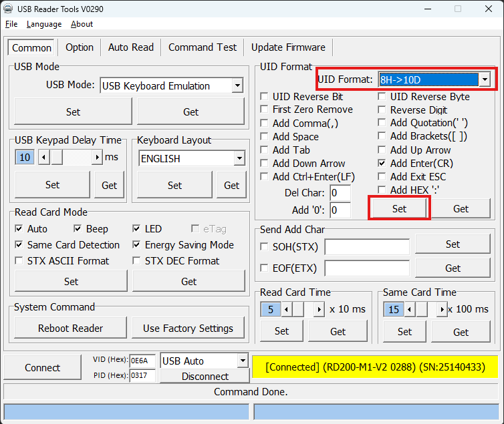Image resolution: width=504 pixels, height=424 pixels.
Task: Switch to the Auto Read tab
Action: click(131, 47)
